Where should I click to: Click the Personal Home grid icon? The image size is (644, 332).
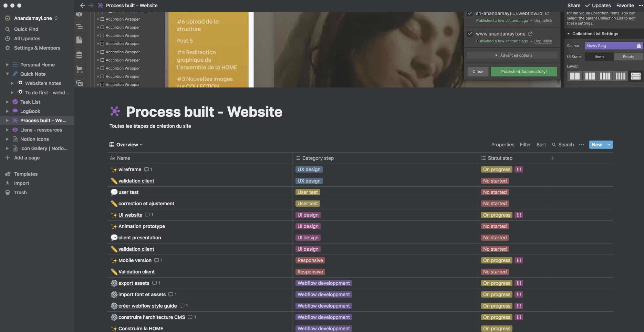click(x=15, y=65)
